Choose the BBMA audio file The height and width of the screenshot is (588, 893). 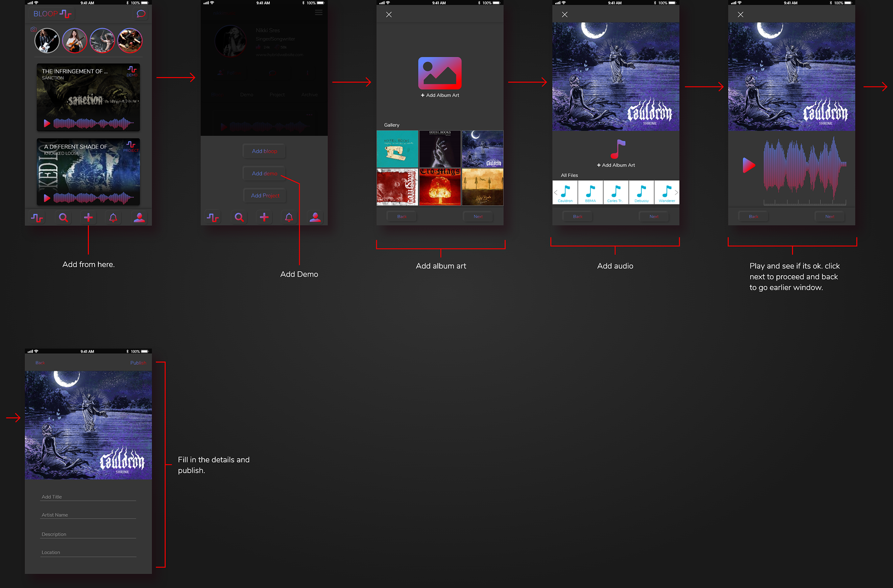click(591, 192)
